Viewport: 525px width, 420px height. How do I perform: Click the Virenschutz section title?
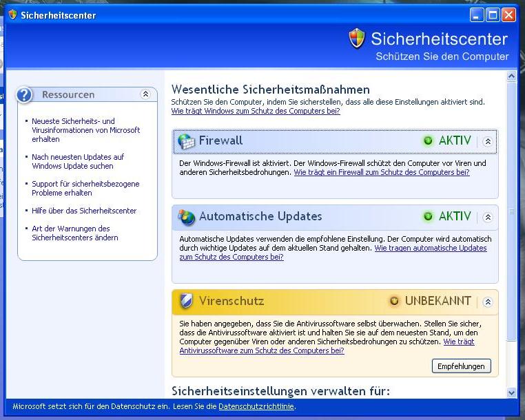(231, 300)
